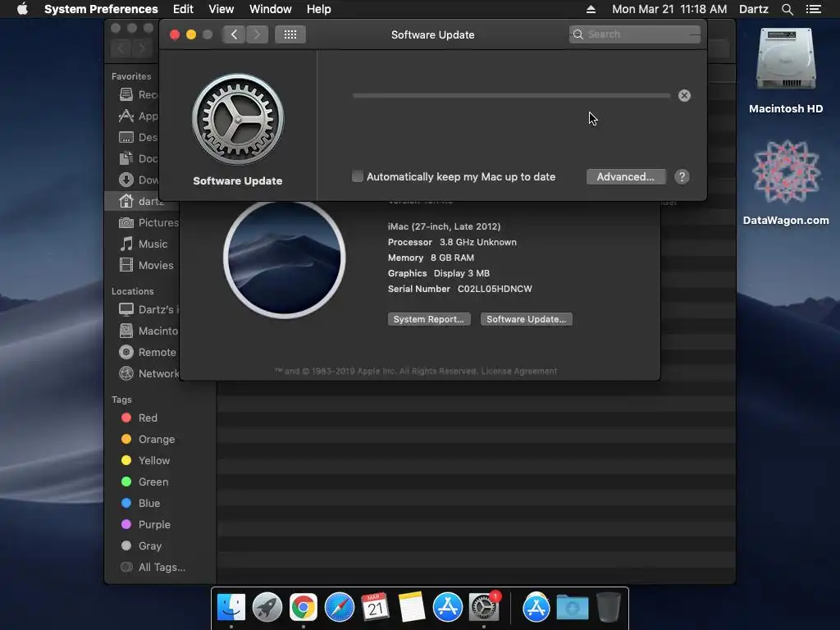Click the macOS Mojave image
The width and height of the screenshot is (840, 630).
pyautogui.click(x=285, y=258)
